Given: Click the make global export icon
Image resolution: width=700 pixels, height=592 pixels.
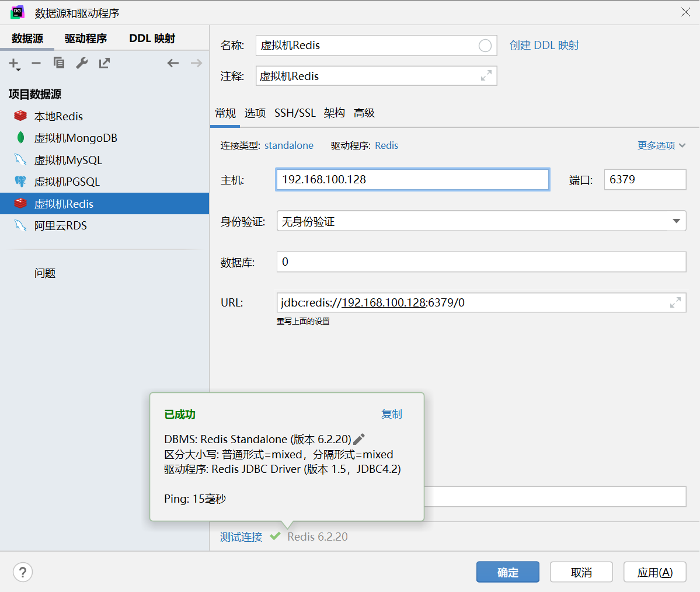Looking at the screenshot, I should coord(105,64).
